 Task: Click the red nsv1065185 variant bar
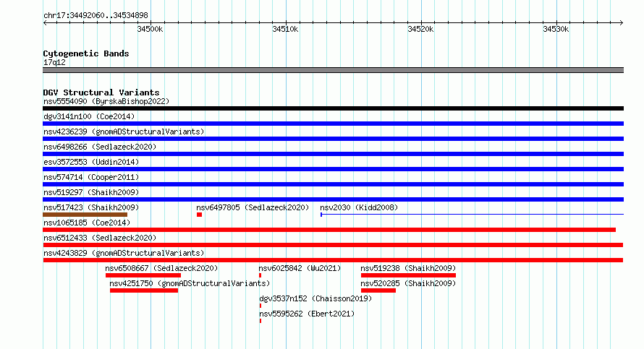329,230
